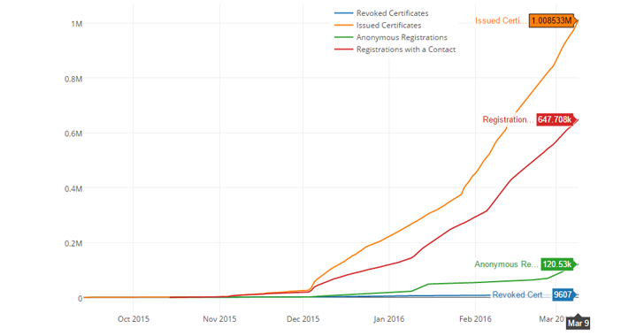The height and width of the screenshot is (336, 644).
Task: Toggle the Anonymous Registrations legend entry
Action: coord(402,37)
